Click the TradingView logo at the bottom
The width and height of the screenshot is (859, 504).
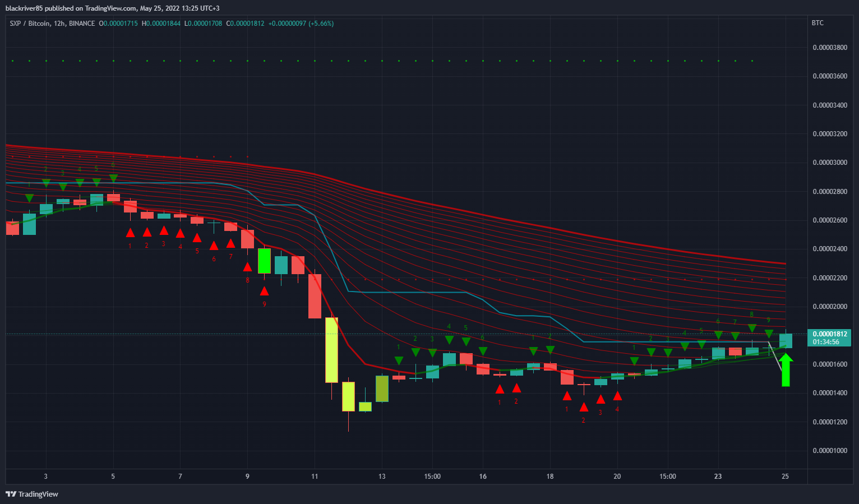coord(32,494)
